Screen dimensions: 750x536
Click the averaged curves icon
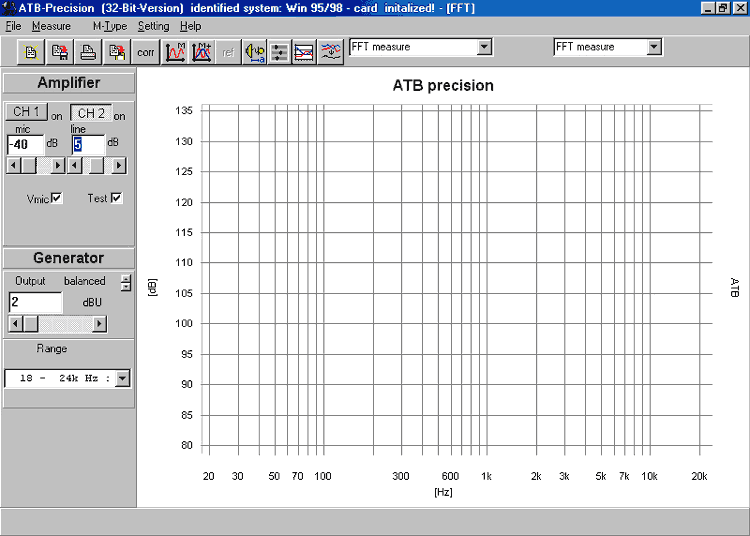tap(331, 52)
